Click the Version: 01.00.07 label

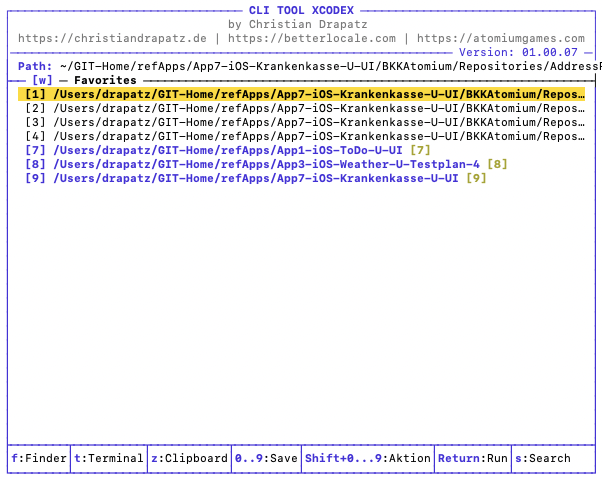pos(518,52)
